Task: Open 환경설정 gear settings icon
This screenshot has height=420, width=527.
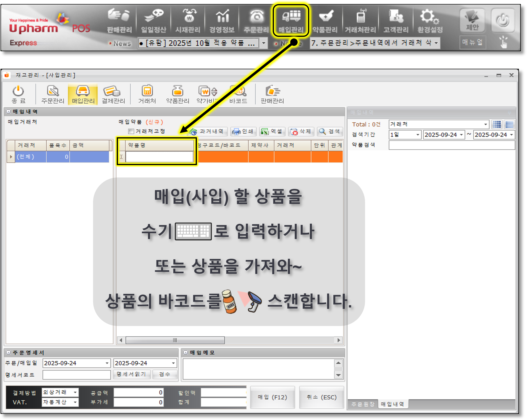Action: (x=430, y=22)
